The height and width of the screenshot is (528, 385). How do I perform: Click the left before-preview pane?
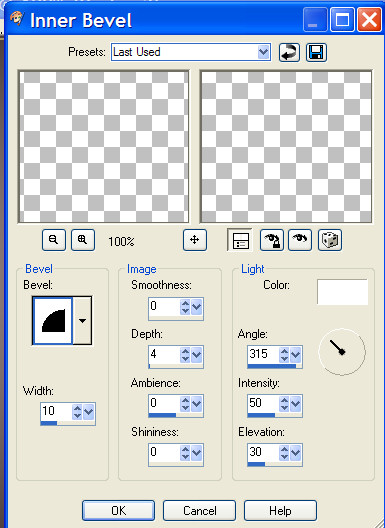pyautogui.click(x=103, y=147)
